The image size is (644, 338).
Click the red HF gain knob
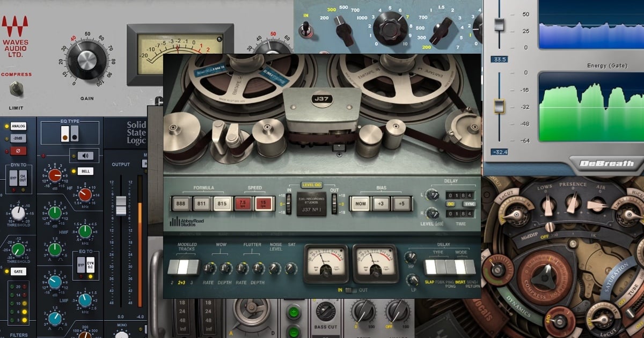(x=55, y=175)
